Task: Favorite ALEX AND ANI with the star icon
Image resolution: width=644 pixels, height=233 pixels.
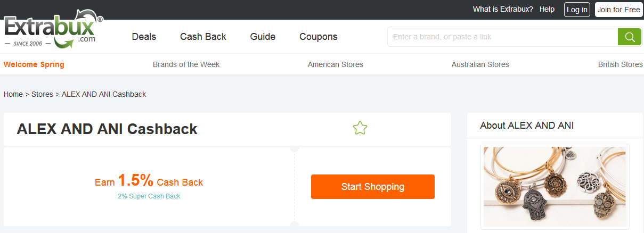Action: pos(360,128)
